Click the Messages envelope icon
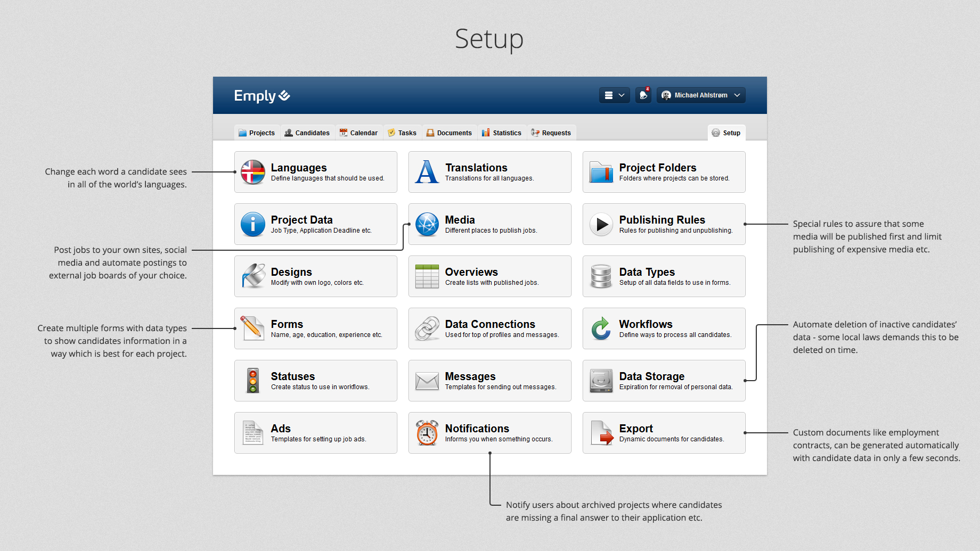 point(427,381)
